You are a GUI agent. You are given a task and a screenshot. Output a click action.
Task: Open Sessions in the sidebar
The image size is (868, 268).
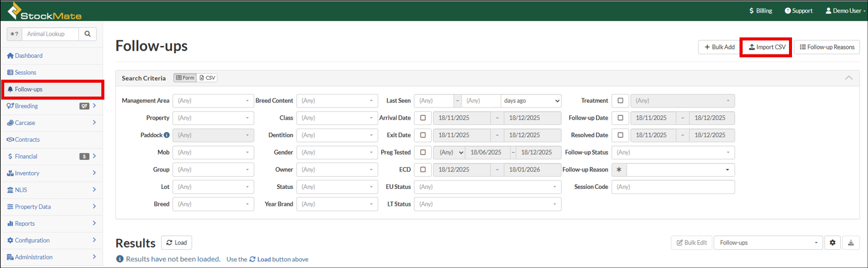(25, 72)
